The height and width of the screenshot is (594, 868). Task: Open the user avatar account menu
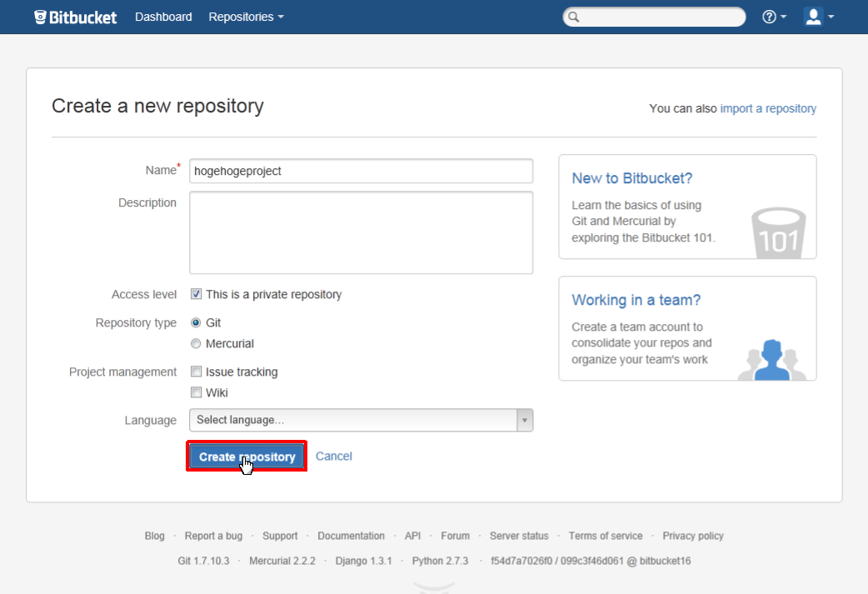click(818, 17)
